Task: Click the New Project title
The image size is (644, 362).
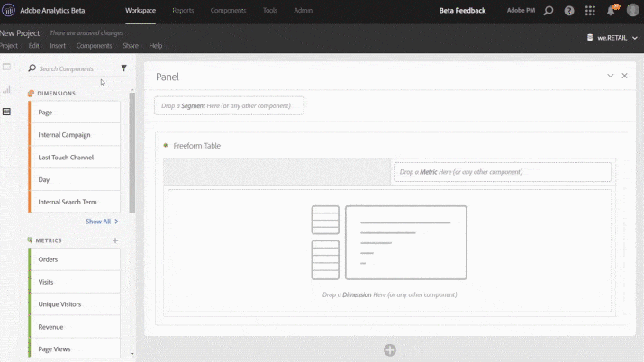Action: click(x=20, y=32)
